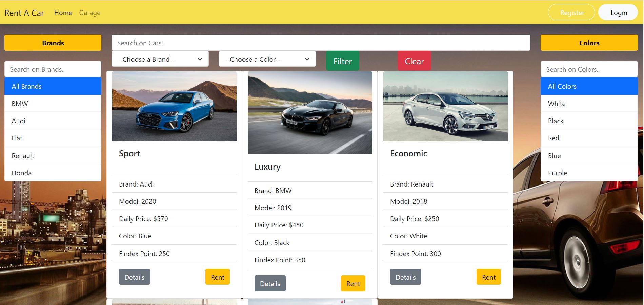Select All Brands filter option

(x=53, y=86)
